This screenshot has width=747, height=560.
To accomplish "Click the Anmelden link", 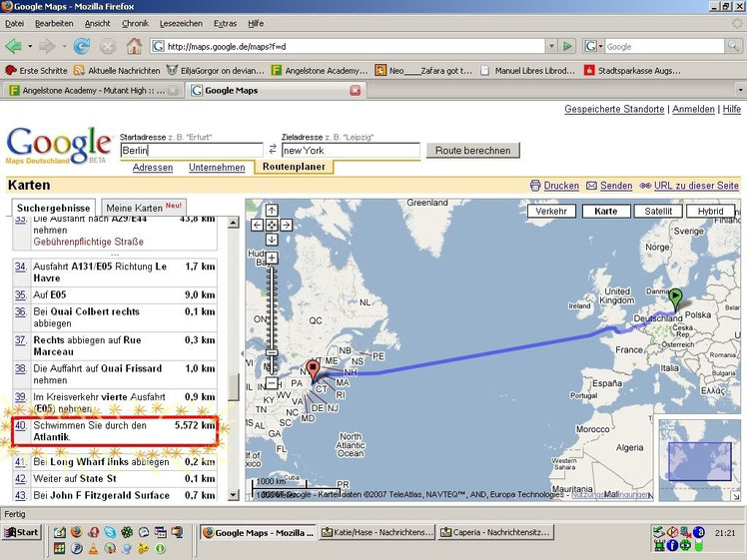I will 693,109.
